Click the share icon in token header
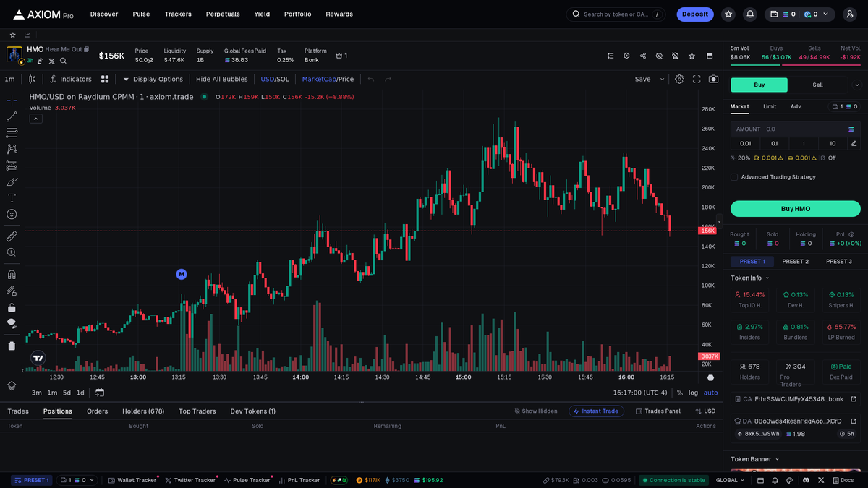The height and width of the screenshot is (488, 868). click(642, 56)
